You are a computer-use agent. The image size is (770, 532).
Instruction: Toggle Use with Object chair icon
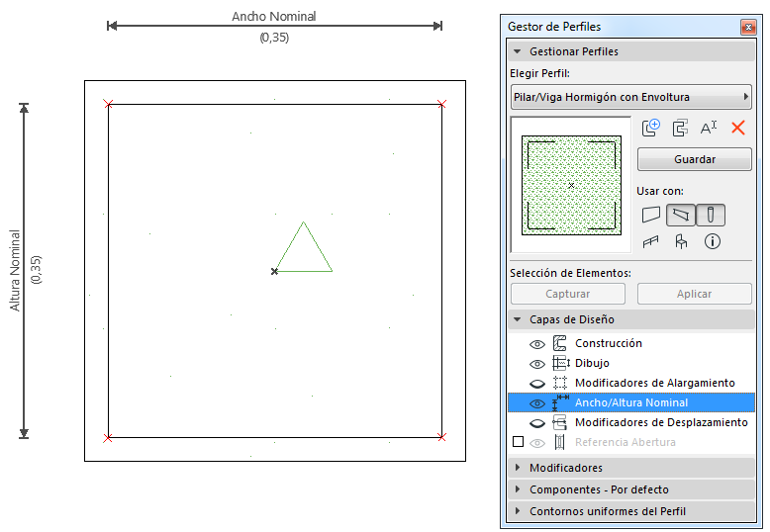681,241
